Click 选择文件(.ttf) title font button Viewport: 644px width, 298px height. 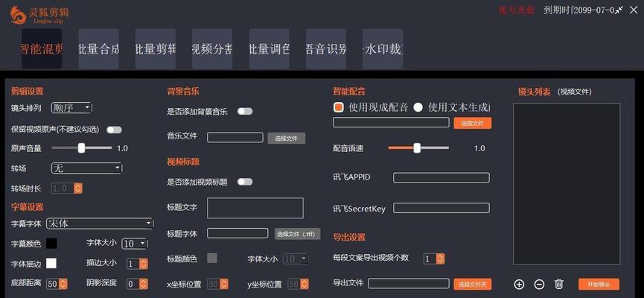point(297,234)
